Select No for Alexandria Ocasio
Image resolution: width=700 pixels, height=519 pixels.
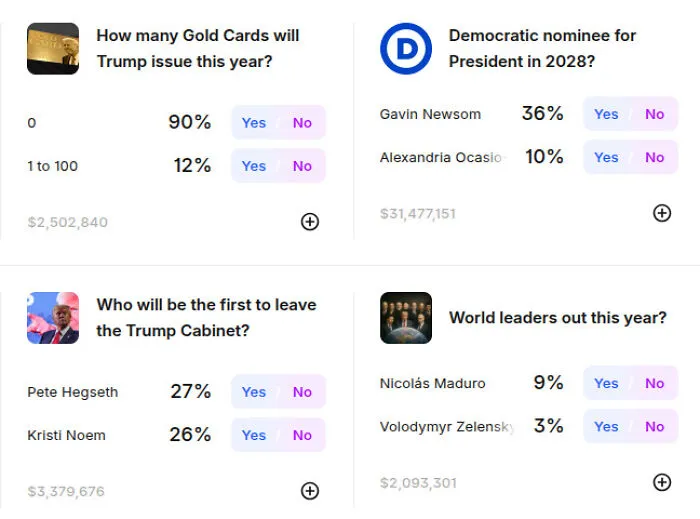click(654, 158)
